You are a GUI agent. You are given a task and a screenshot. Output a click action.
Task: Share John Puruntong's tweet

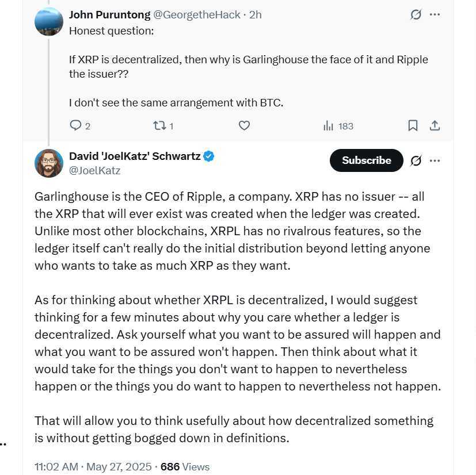(435, 125)
